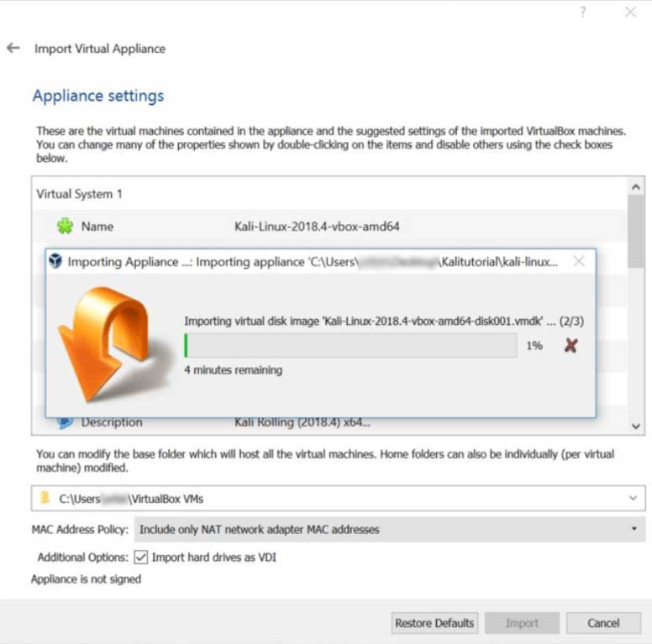Click the Cancel button
This screenshot has height=644, width=652.
pos(603,623)
